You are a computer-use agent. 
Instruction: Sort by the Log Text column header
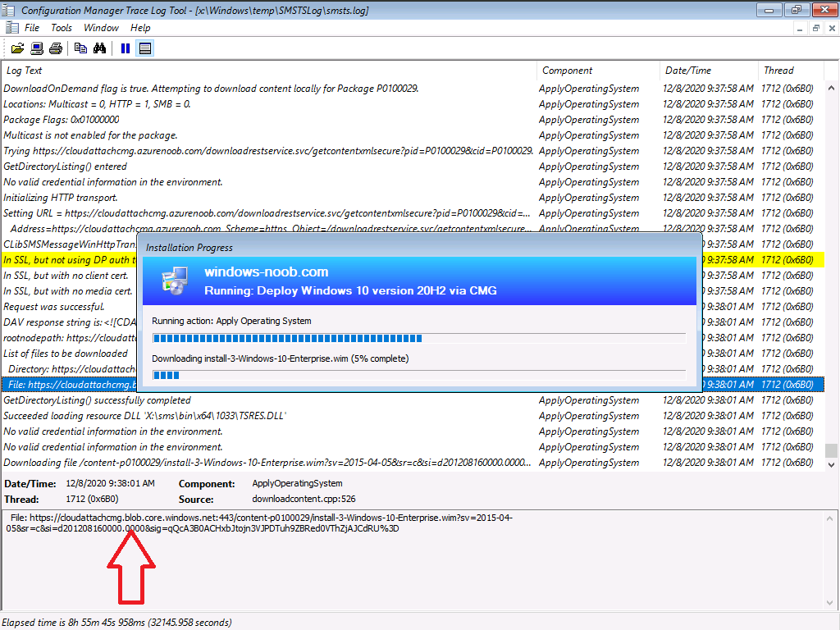pos(269,71)
